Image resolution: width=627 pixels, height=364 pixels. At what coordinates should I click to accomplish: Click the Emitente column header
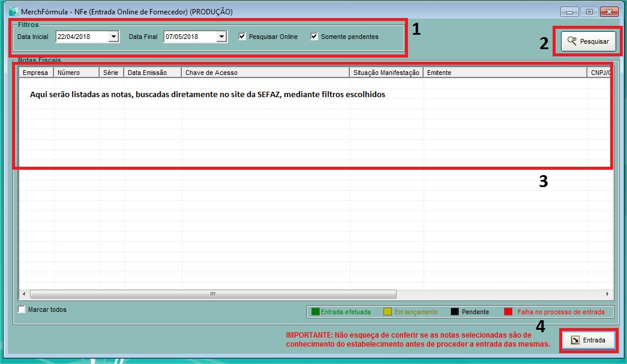pyautogui.click(x=503, y=73)
